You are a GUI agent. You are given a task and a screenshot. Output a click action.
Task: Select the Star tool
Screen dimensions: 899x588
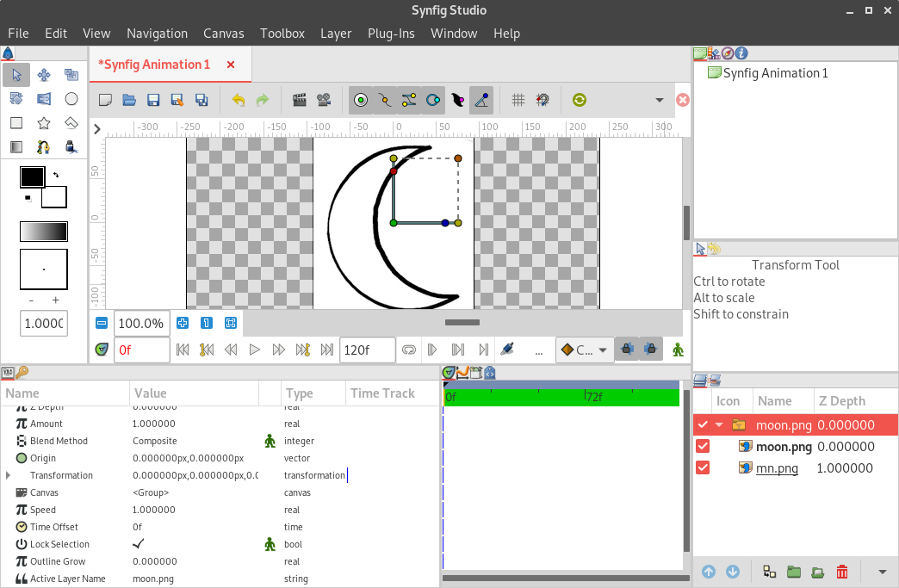tap(43, 122)
